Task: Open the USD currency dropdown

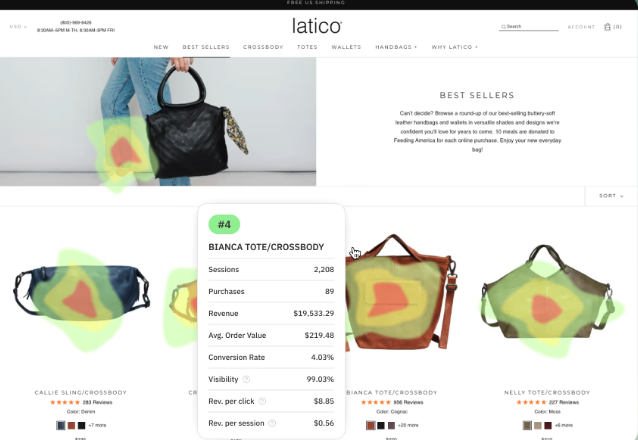Action: coord(18,27)
